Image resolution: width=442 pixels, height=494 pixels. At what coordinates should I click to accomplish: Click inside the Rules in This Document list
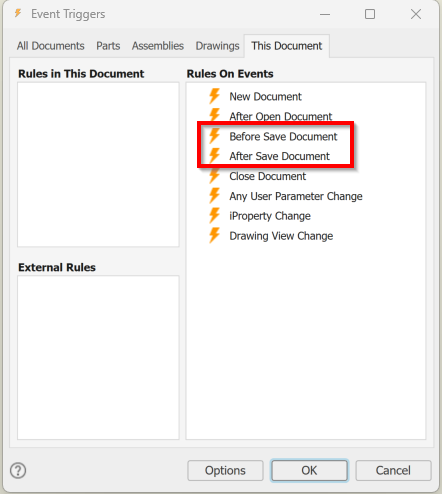[98, 165]
